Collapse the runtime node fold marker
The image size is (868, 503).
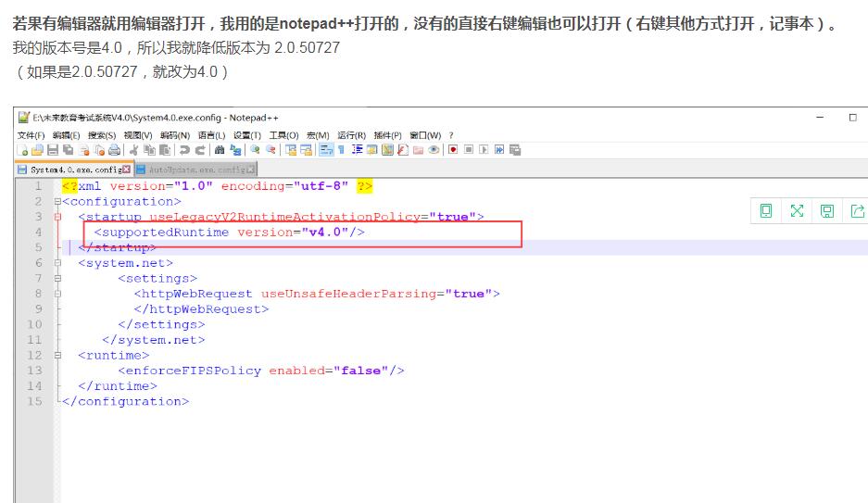pos(57,356)
